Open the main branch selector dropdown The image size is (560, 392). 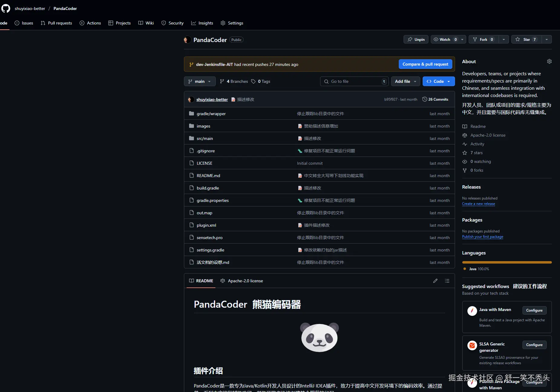click(x=200, y=81)
